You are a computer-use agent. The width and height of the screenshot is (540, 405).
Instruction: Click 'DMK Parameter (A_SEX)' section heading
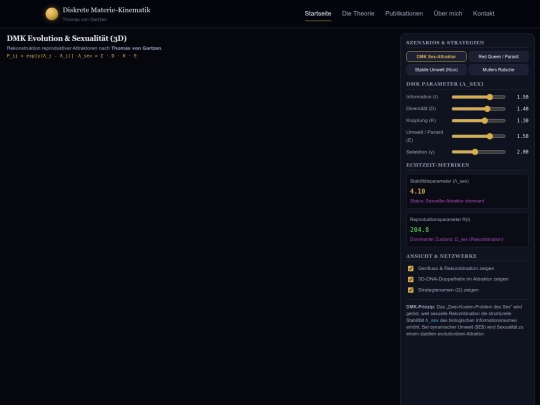click(445, 84)
